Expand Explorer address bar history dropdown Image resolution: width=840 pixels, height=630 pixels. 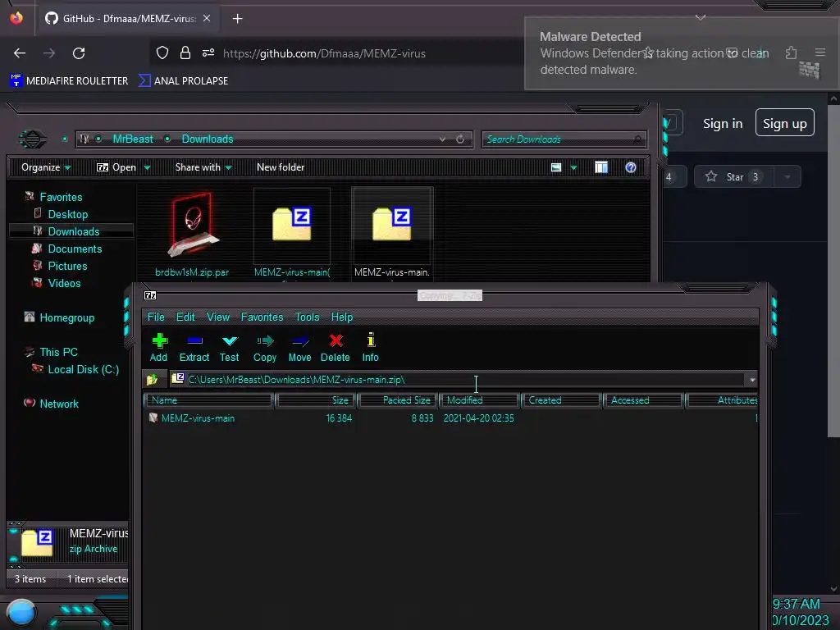(x=442, y=139)
